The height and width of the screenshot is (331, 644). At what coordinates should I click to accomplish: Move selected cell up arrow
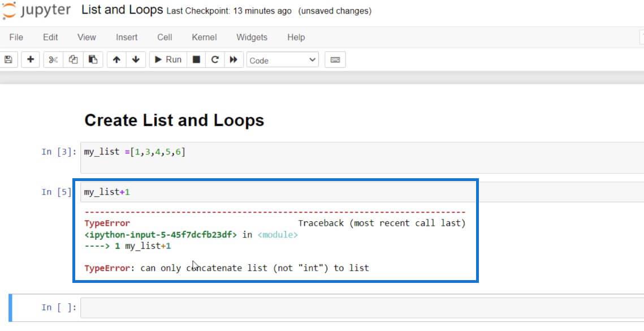pos(116,59)
